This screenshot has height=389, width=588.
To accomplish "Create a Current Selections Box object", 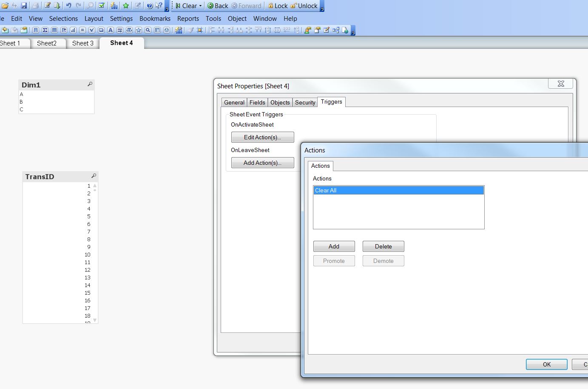I will [x=92, y=30].
